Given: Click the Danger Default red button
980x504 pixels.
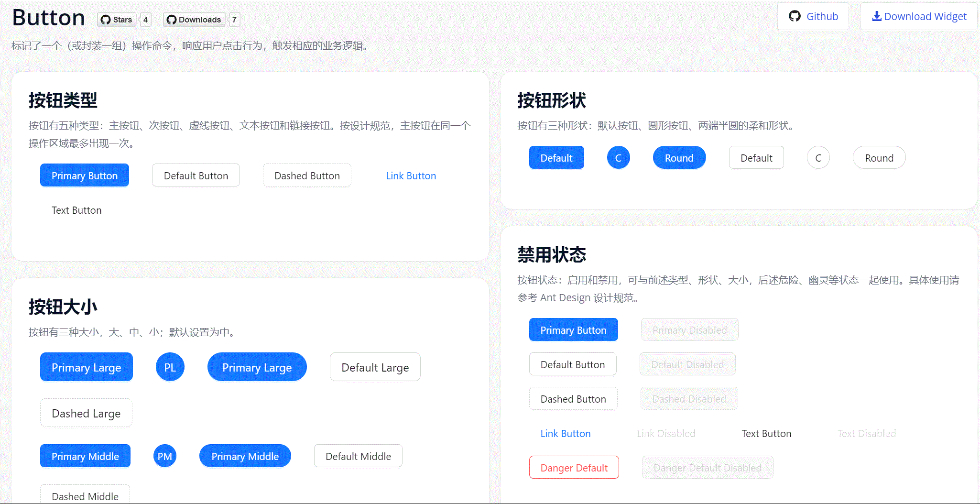Looking at the screenshot, I should click(574, 467).
